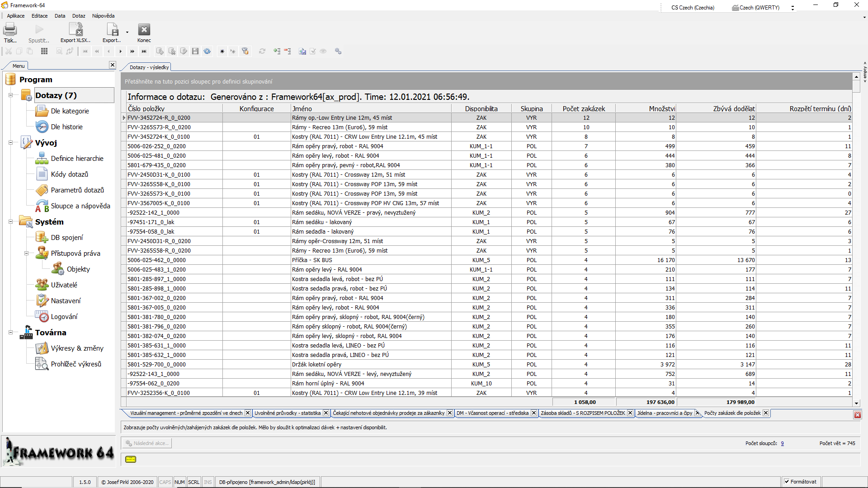Close the Počty zakázek dle položek tab

(766, 413)
